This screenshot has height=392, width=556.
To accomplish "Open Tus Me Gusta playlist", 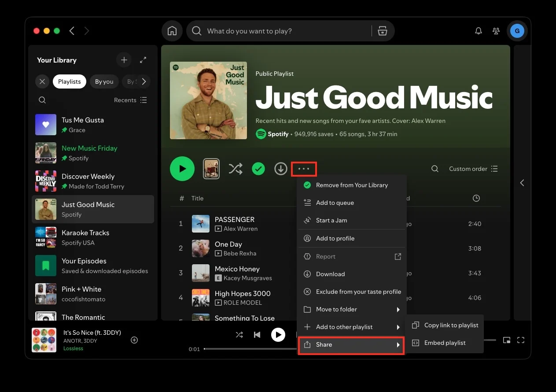I will [x=93, y=125].
